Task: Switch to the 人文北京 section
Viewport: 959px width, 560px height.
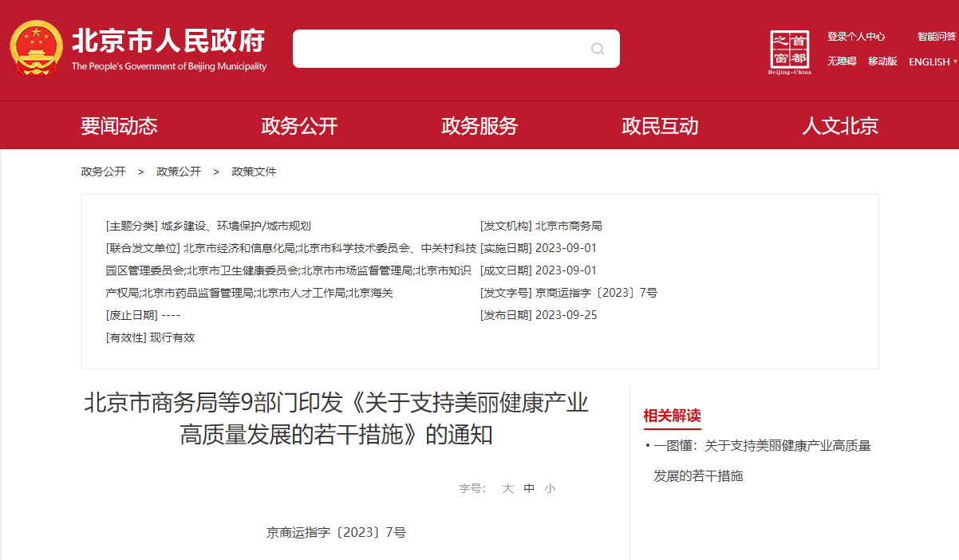Action: 839,125
